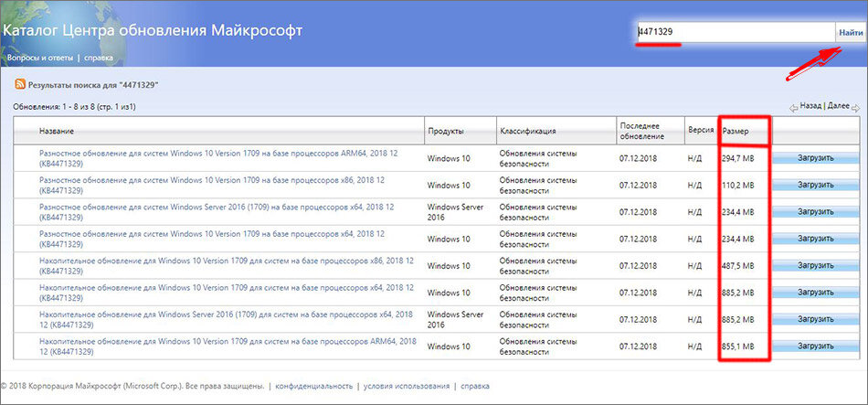Sort by the Продукты column header
The height and width of the screenshot is (405, 868).
pos(446,132)
